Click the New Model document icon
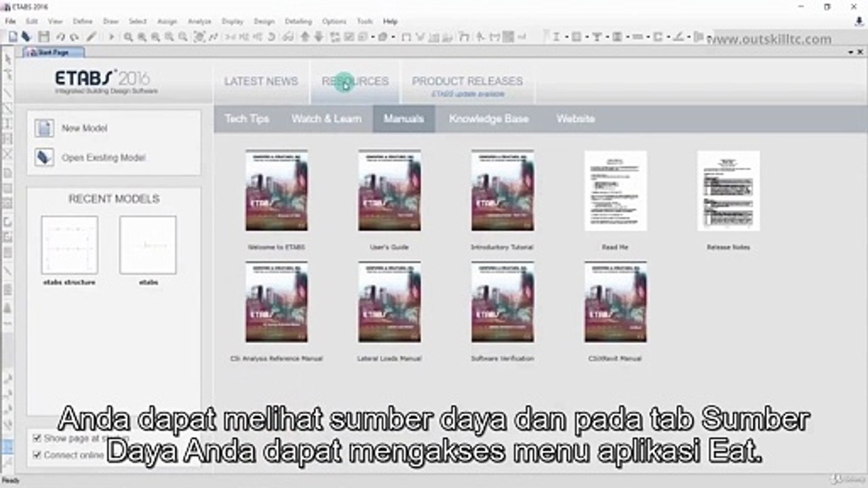Viewport: 868px width, 488px height. point(45,128)
